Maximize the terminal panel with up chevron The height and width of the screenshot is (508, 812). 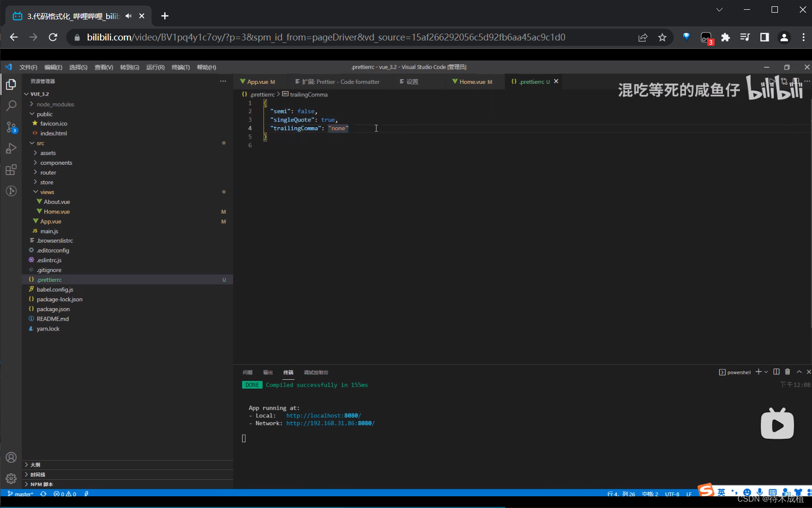coord(799,372)
